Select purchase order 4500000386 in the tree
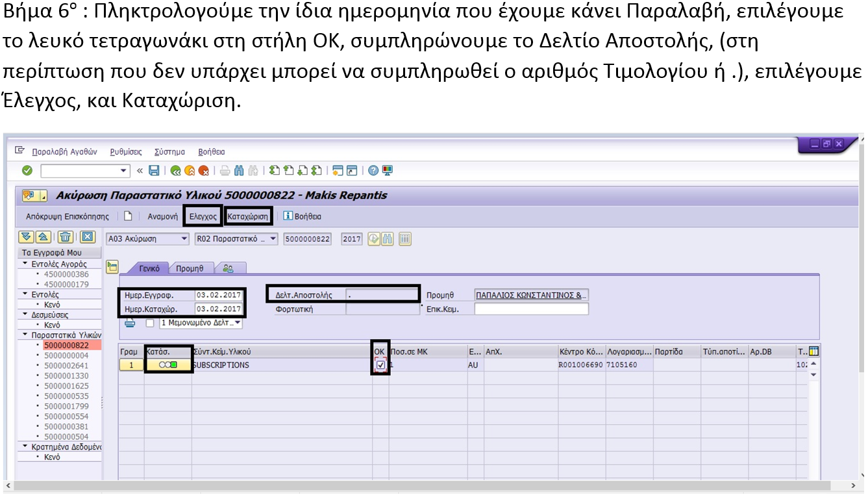868x495 pixels. coord(66,274)
